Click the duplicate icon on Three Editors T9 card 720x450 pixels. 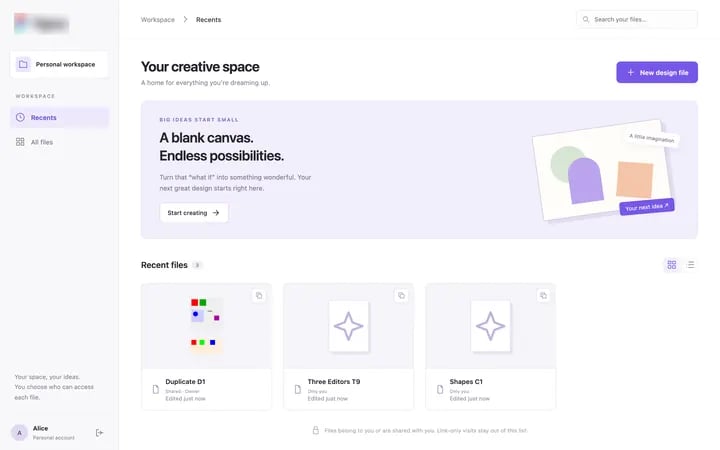click(x=401, y=295)
